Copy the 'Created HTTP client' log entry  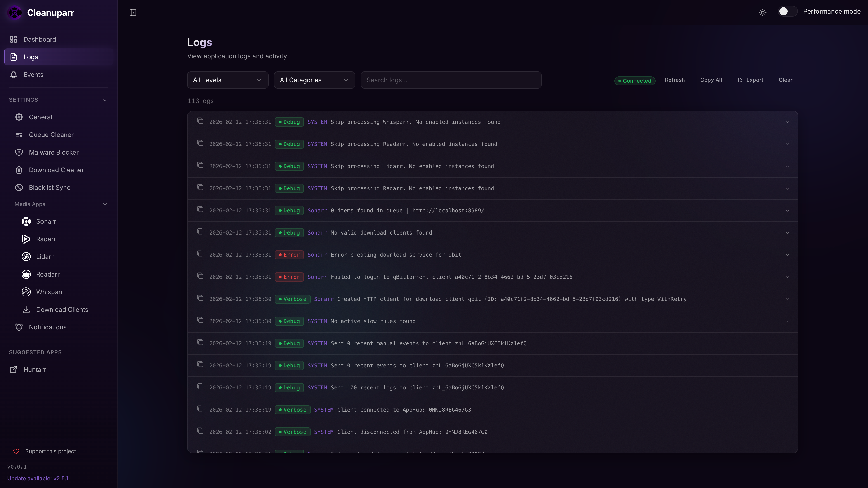pos(200,298)
